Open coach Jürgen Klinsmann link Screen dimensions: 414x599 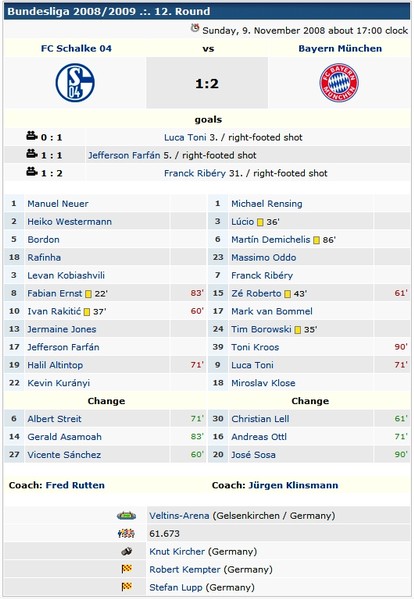click(x=293, y=486)
